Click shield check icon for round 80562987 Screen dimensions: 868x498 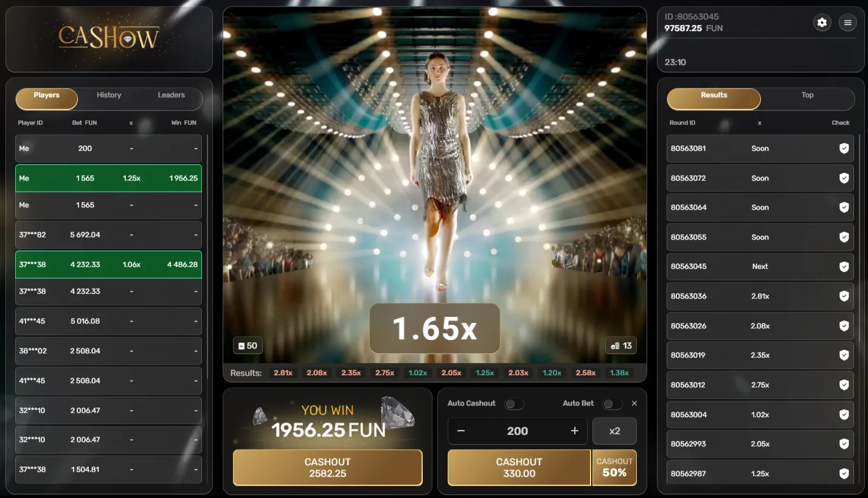click(844, 474)
